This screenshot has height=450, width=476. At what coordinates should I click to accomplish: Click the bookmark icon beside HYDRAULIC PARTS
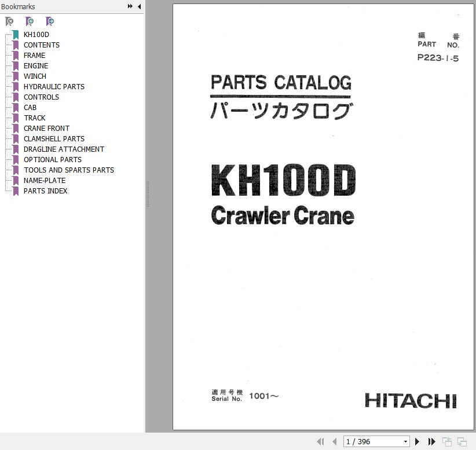[16, 86]
